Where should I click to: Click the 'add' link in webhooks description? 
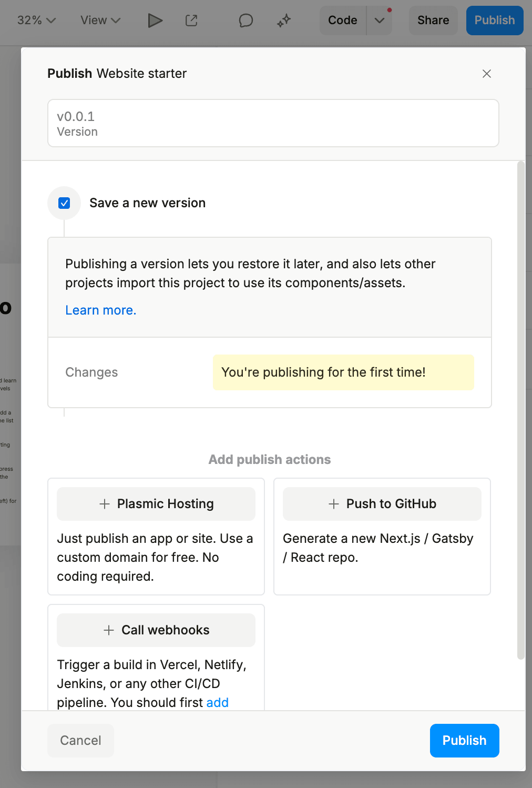(x=218, y=703)
